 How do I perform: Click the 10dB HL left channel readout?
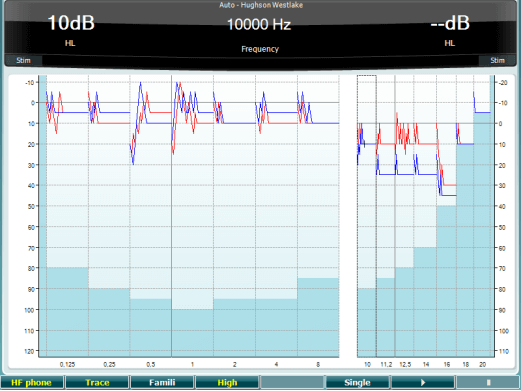[x=71, y=29]
